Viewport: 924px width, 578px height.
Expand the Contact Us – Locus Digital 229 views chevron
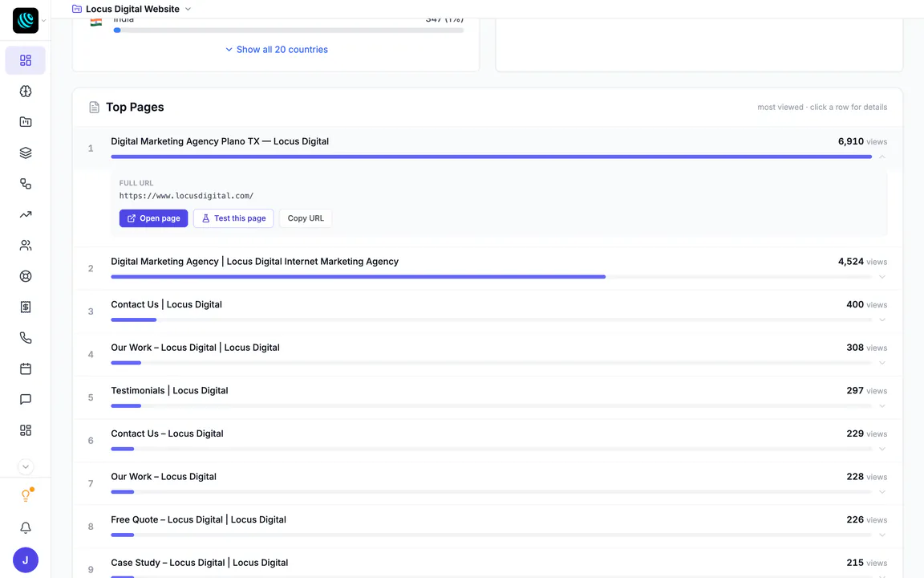pyautogui.click(x=882, y=450)
